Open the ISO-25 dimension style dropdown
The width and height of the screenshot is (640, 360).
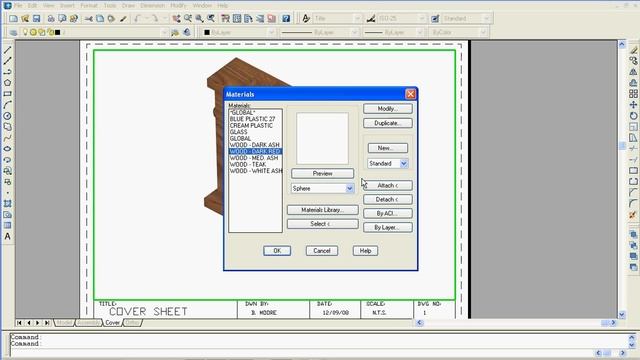click(x=422, y=18)
